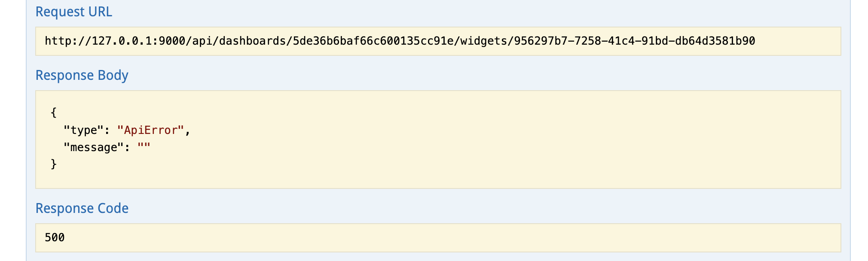Click the opening curly brace of the JSON
The height and width of the screenshot is (261, 868).
pos(54,112)
